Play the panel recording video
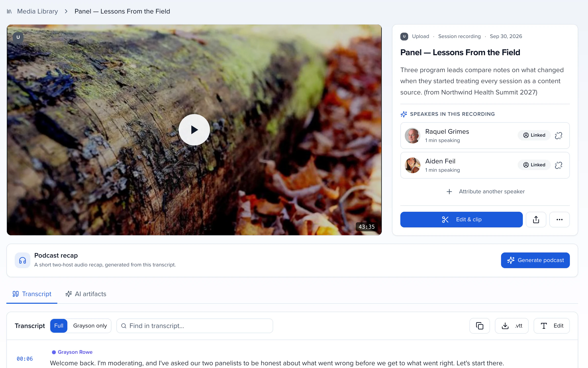Image resolution: width=588 pixels, height=368 pixels. (194, 130)
